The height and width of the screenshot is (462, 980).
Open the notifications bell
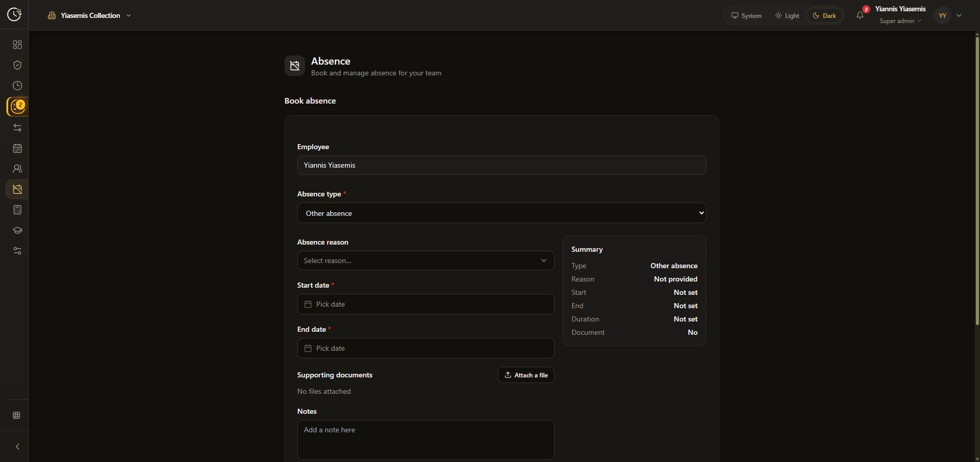[x=860, y=15]
